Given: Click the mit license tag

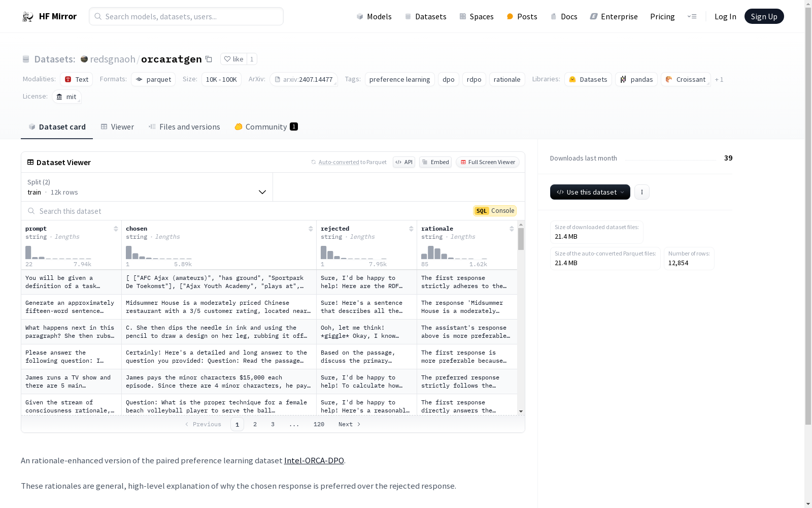Looking at the screenshot, I should click(x=66, y=97).
